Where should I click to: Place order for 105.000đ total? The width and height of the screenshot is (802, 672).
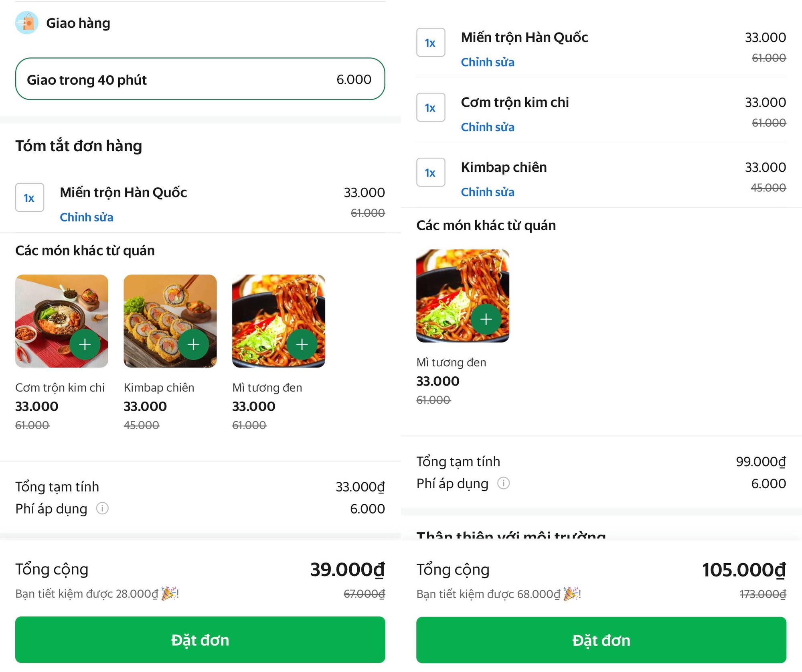click(601, 640)
